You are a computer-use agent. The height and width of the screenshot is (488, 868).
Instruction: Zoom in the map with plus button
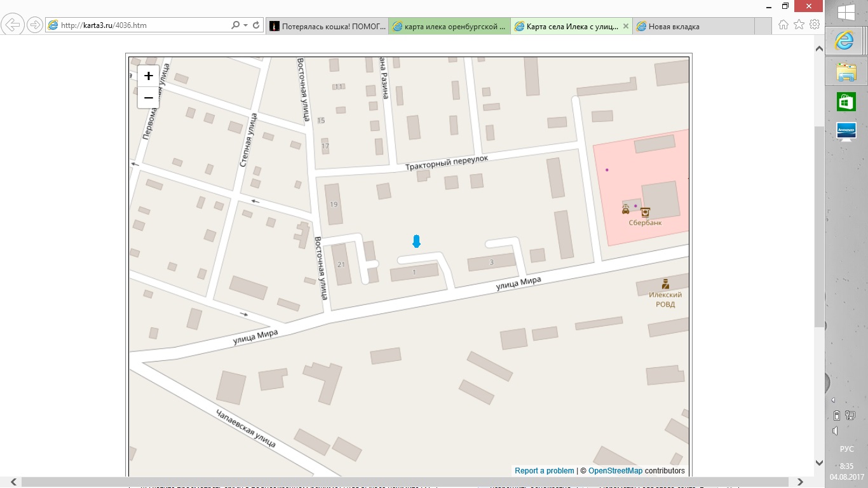point(149,76)
